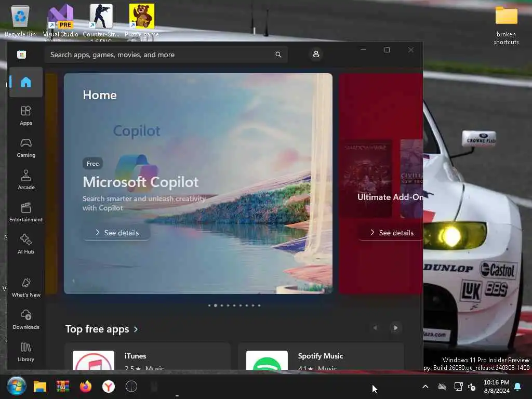
Task: Open the Library page
Action: click(x=26, y=352)
